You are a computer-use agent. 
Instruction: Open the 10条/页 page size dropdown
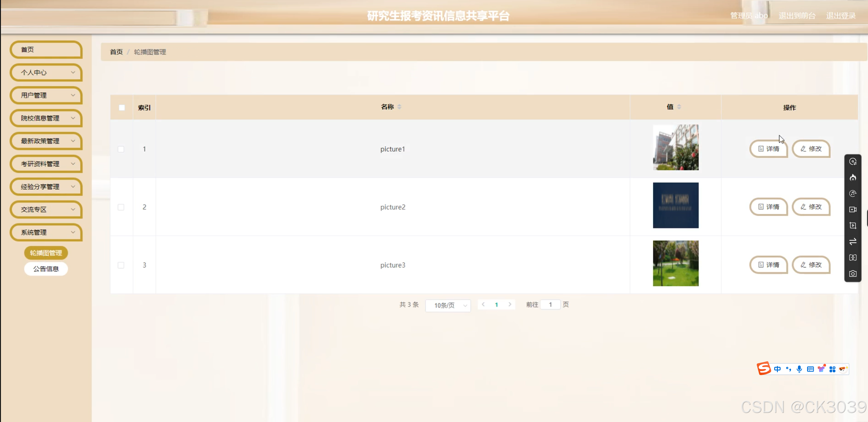[448, 305]
